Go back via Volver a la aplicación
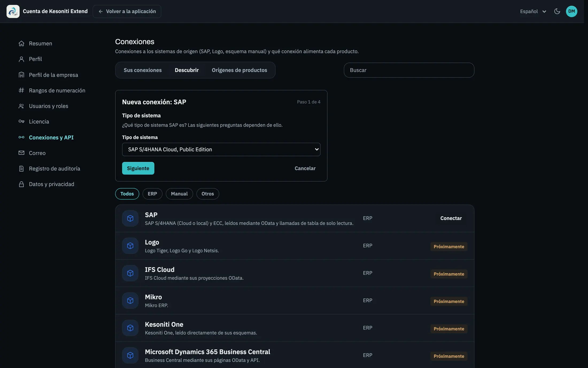588x368 pixels. [x=127, y=11]
